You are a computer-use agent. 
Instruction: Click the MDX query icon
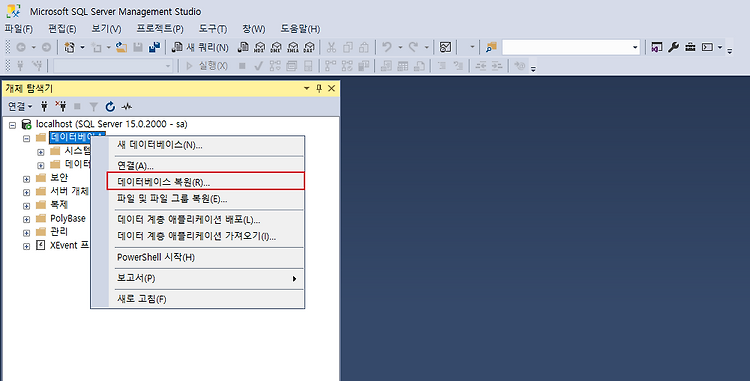tap(260, 47)
